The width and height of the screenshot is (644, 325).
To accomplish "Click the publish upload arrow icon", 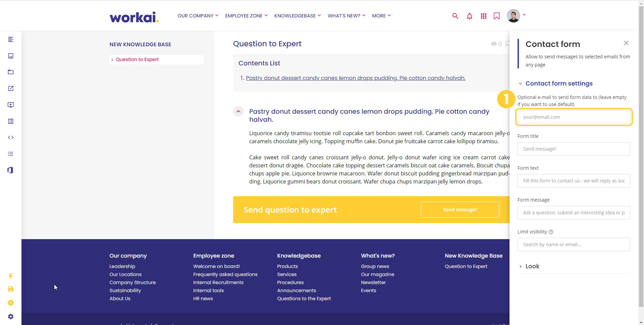I will click(11, 276).
